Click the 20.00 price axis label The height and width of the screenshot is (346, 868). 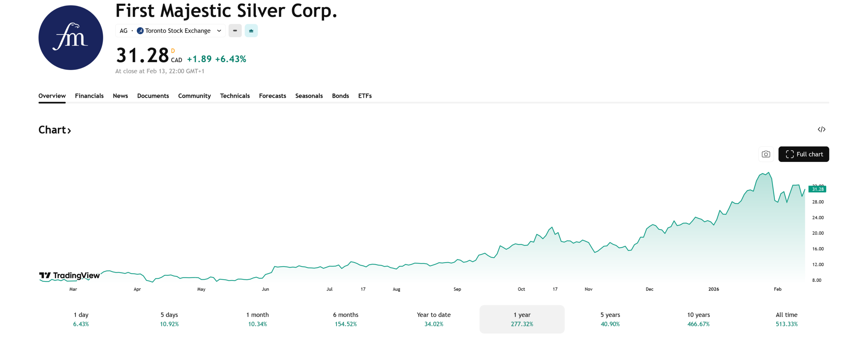tap(817, 233)
